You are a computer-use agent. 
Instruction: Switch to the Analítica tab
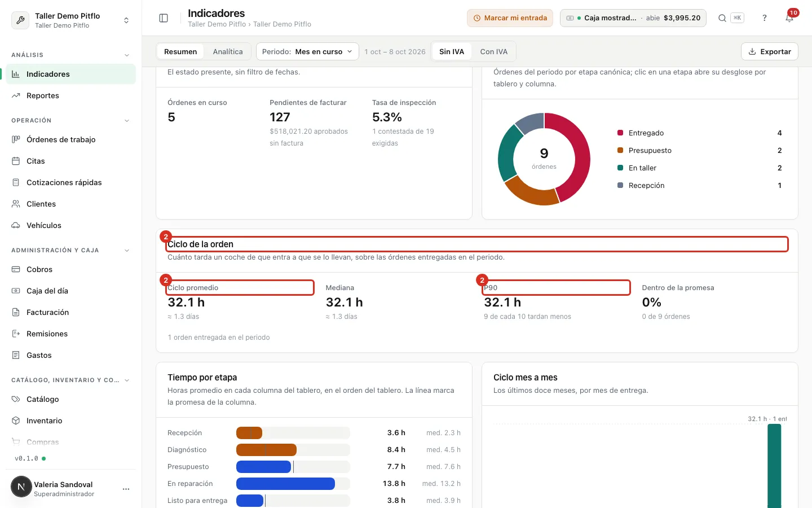(x=228, y=51)
